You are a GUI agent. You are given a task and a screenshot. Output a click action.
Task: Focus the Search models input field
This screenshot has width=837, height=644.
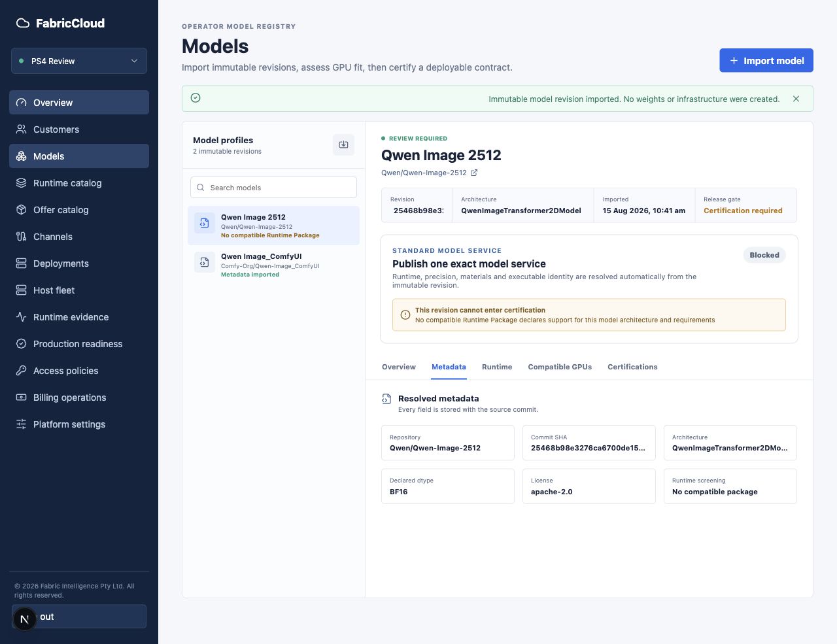click(x=273, y=188)
